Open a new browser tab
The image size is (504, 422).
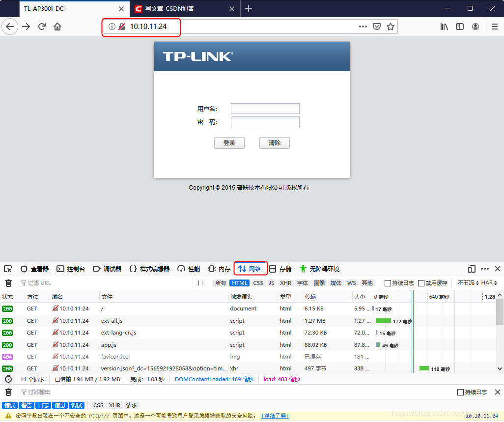tap(249, 8)
